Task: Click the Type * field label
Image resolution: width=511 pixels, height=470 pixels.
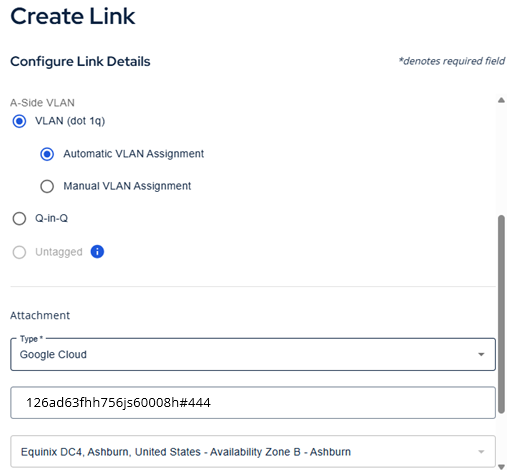Action: pos(31,339)
